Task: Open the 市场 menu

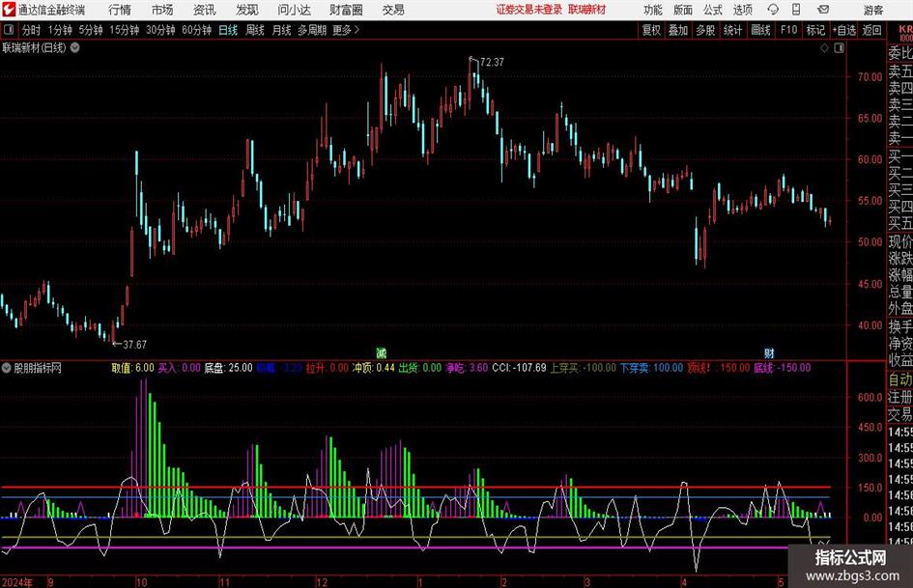Action: (162, 10)
